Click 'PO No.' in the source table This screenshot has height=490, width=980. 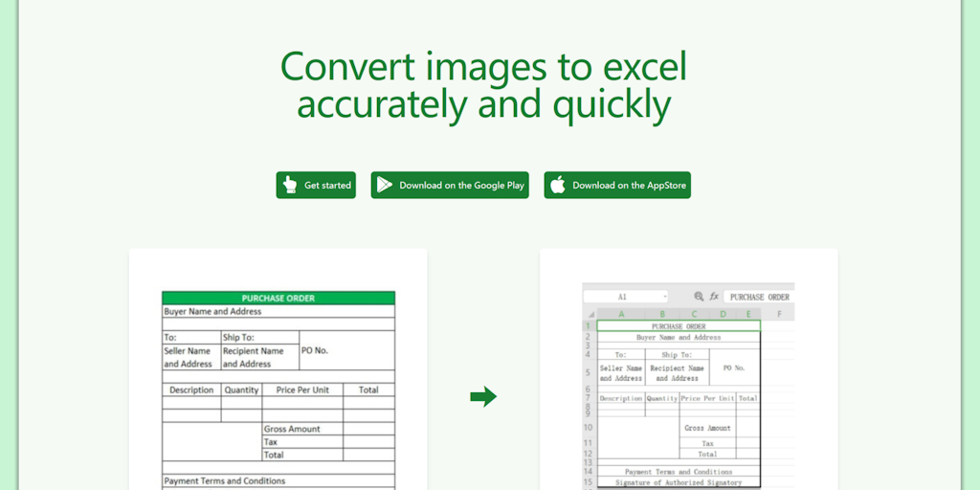314,350
